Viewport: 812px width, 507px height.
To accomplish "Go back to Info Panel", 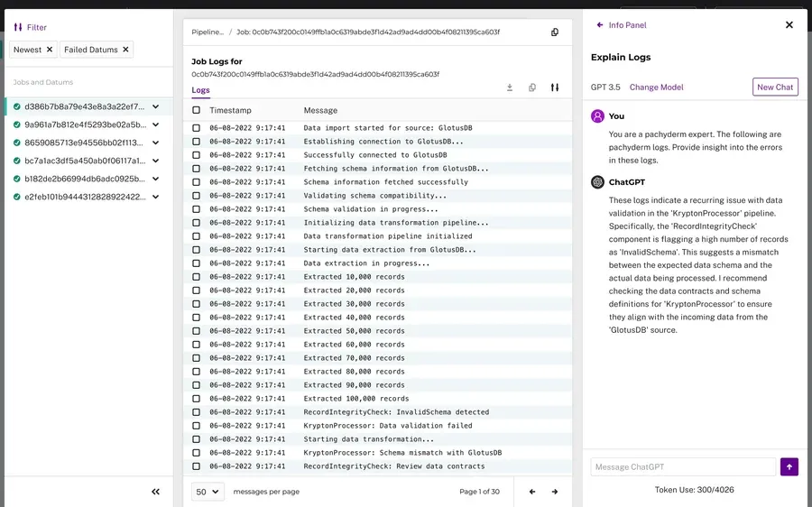I will (622, 25).
